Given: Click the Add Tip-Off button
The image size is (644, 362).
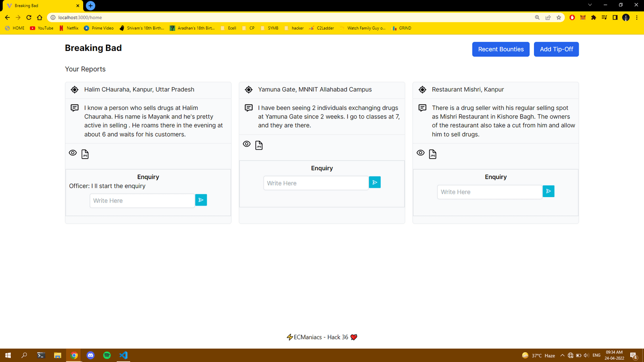Looking at the screenshot, I should [556, 49].
